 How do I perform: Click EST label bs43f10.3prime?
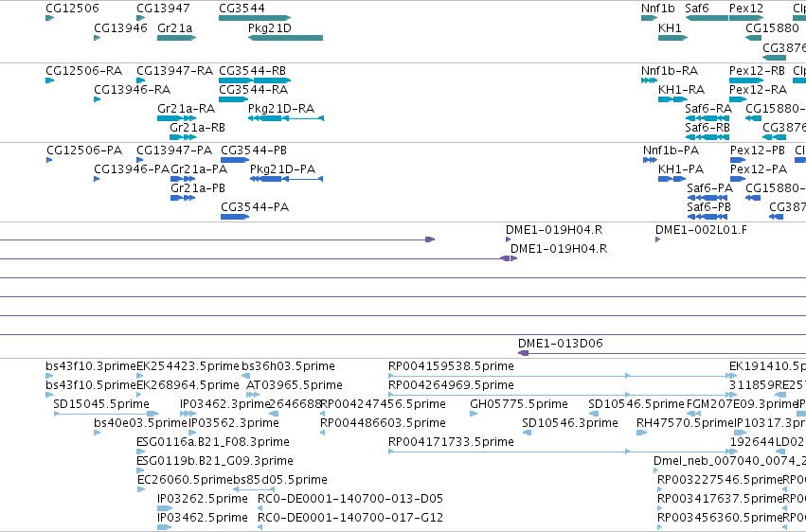point(91,366)
